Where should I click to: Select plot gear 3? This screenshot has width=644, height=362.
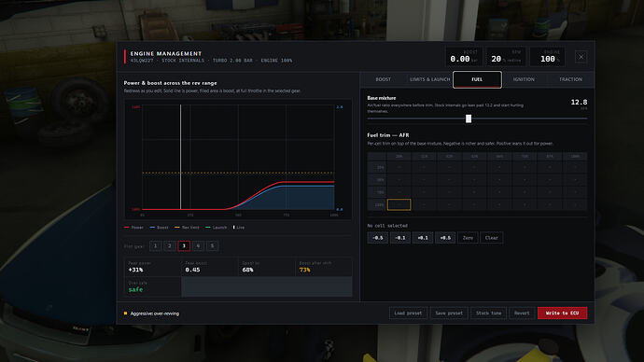(184, 246)
